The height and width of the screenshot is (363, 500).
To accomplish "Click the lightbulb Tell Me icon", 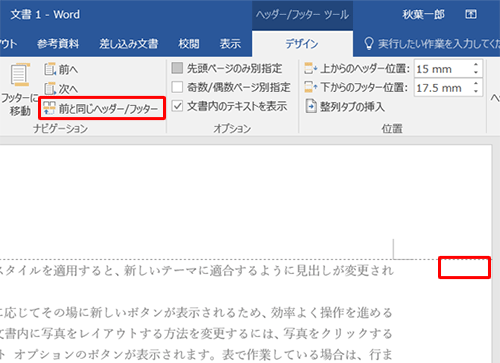I will 368,44.
